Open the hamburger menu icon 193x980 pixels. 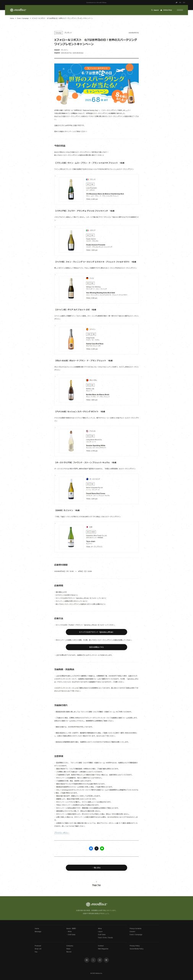[x=180, y=10]
